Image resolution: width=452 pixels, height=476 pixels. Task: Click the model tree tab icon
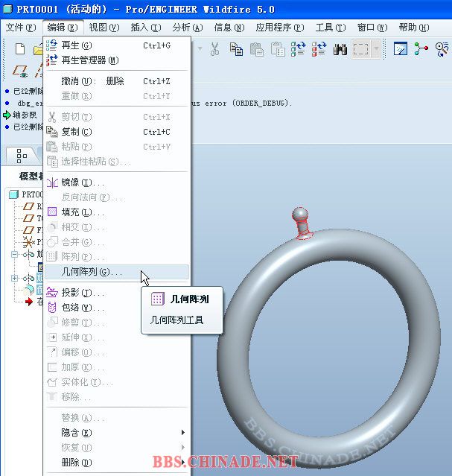click(x=22, y=156)
